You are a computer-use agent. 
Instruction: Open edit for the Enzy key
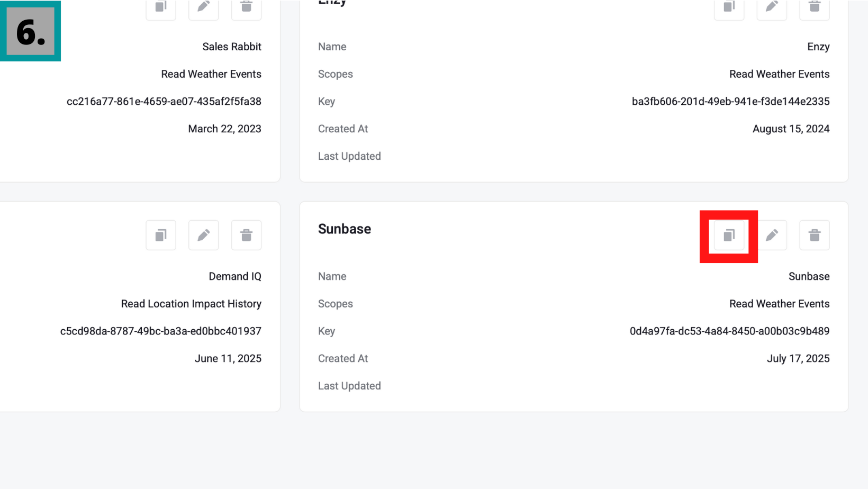tap(772, 7)
